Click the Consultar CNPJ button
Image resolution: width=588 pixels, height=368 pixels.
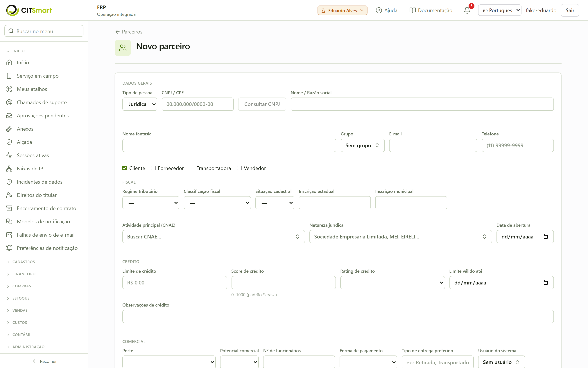pos(262,104)
